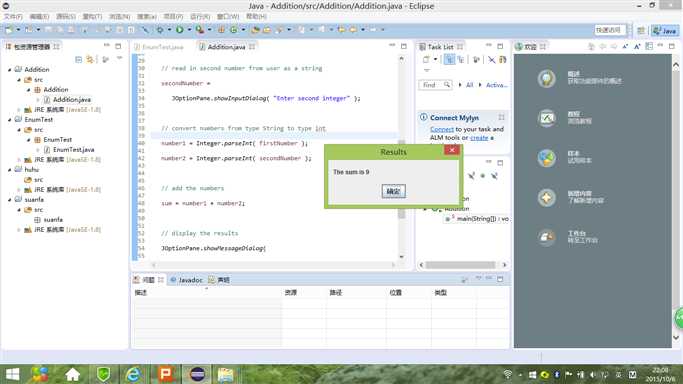Select the Addition.java editor tab
683x384 pixels.
tap(227, 47)
